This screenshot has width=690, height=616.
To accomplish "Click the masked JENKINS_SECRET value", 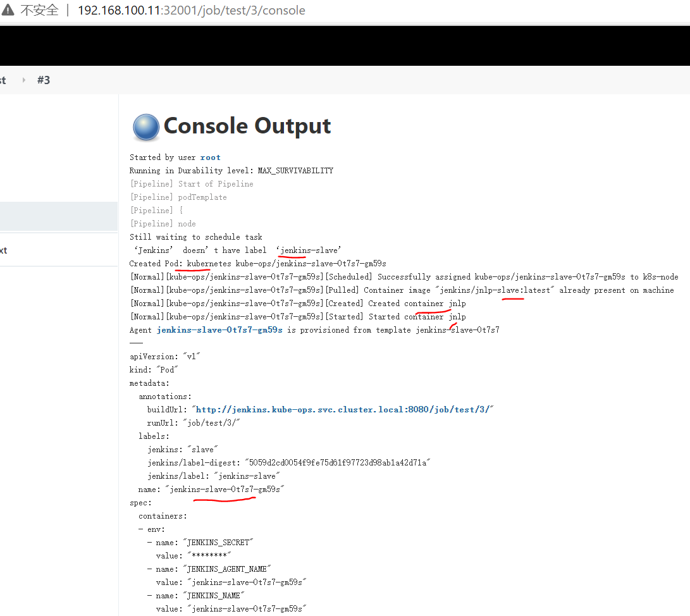I will [209, 556].
